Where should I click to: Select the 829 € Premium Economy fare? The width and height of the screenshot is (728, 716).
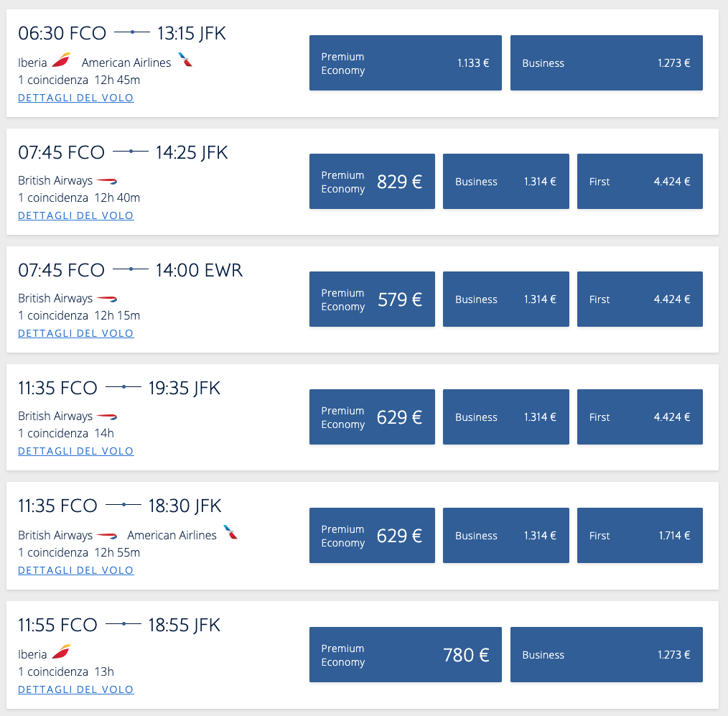click(x=372, y=181)
